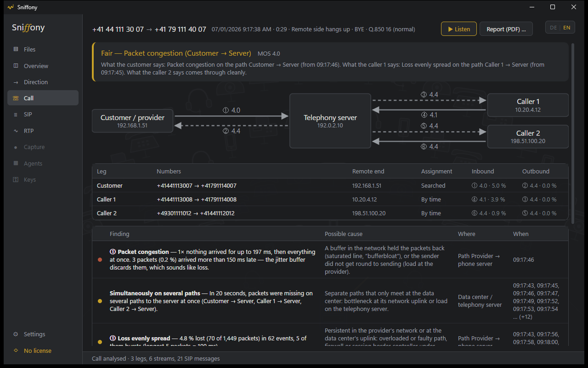The image size is (588, 368).
Task: Click numbers +41441113008 → +41791114008
Action: pos(197,200)
